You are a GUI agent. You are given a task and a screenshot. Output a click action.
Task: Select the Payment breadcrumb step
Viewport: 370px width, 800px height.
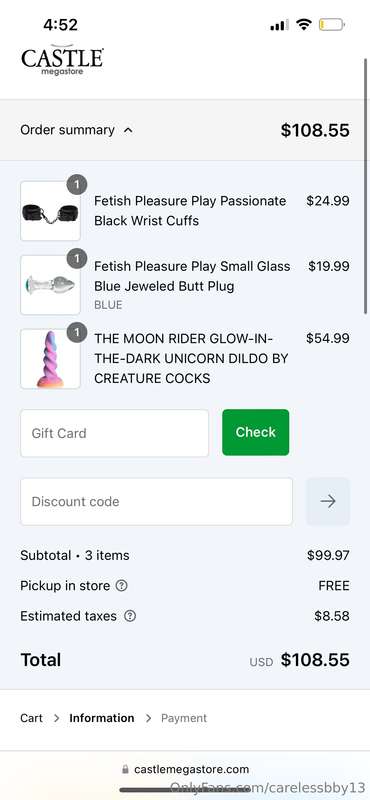click(x=184, y=718)
